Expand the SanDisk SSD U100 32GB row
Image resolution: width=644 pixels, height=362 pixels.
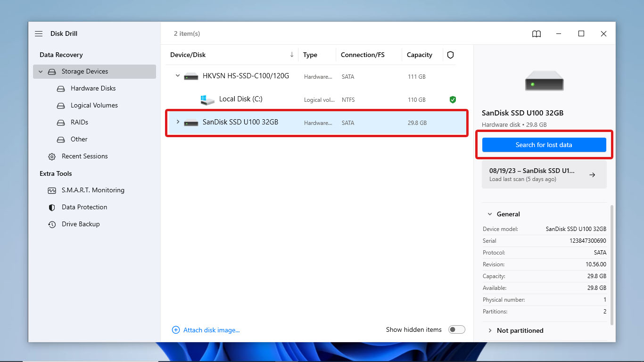[178, 122]
